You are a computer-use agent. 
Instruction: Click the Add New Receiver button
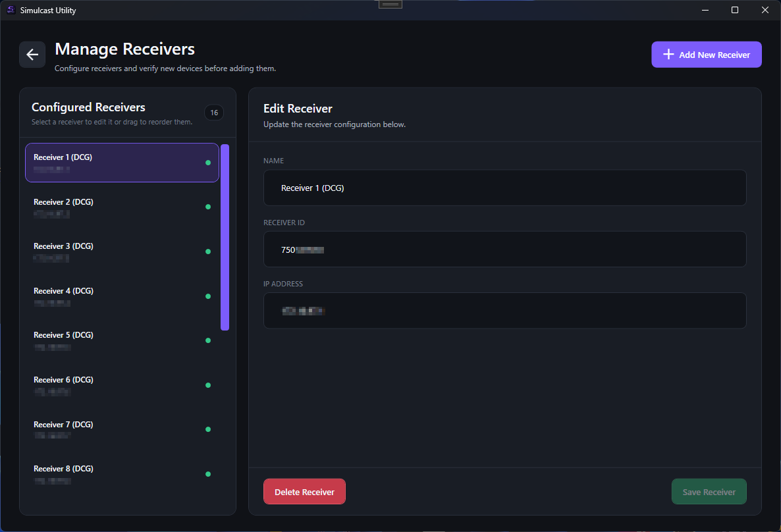click(x=707, y=54)
